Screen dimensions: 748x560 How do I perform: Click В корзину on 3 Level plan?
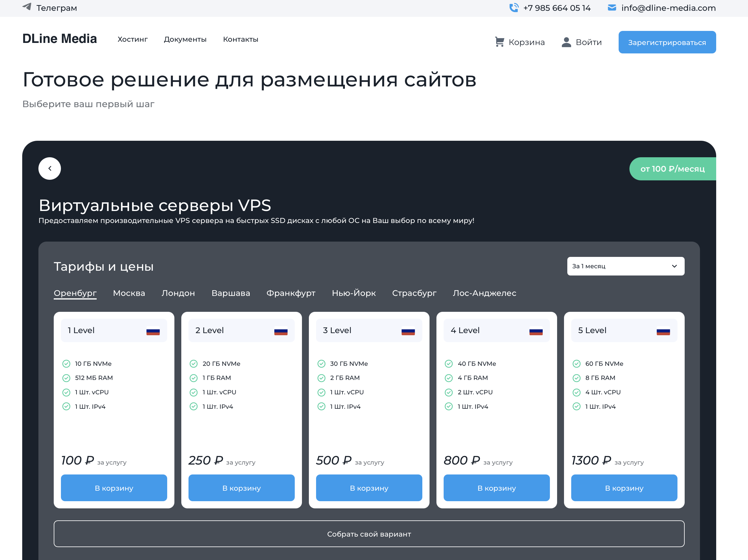(369, 488)
